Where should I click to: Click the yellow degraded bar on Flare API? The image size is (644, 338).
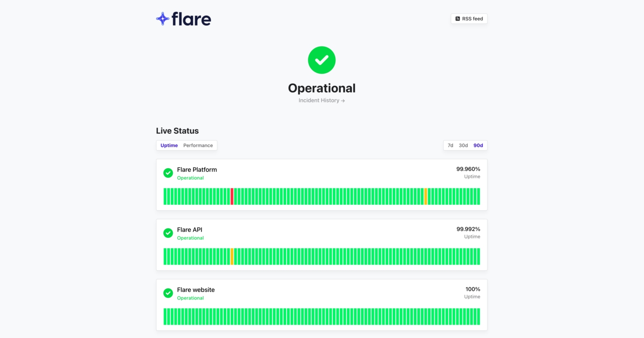[233, 256]
